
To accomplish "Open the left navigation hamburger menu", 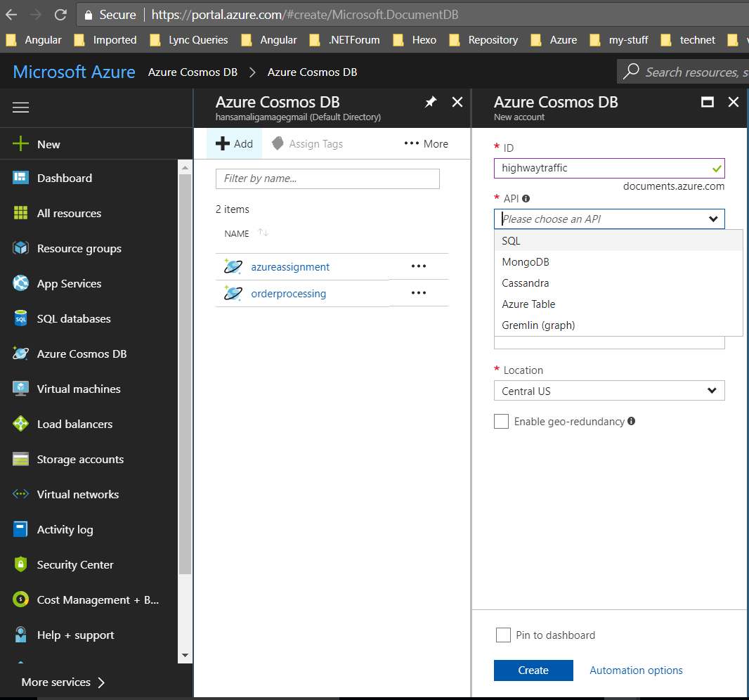I will 20,107.
